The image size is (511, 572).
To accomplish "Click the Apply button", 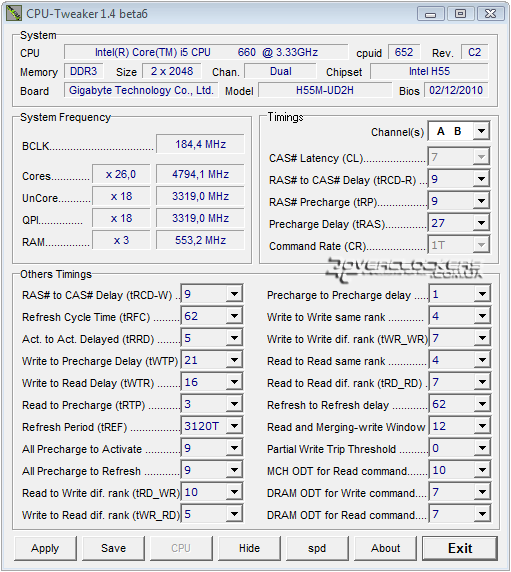I will click(x=45, y=548).
